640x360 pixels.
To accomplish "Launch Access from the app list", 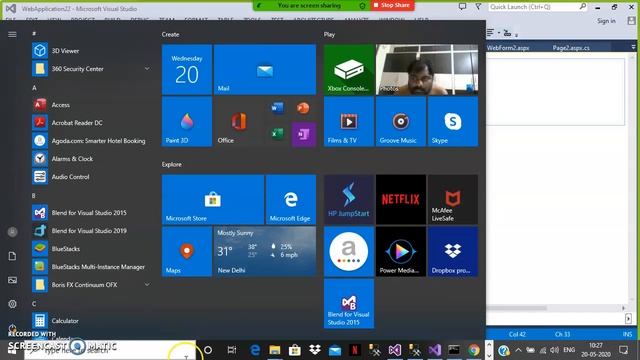I will [x=91, y=105].
